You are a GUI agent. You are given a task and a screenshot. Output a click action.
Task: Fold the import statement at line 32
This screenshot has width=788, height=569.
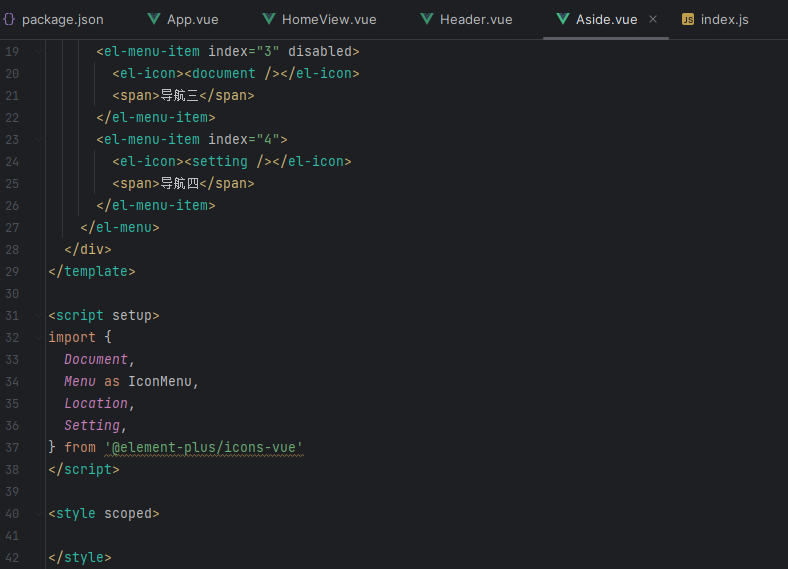tap(38, 338)
